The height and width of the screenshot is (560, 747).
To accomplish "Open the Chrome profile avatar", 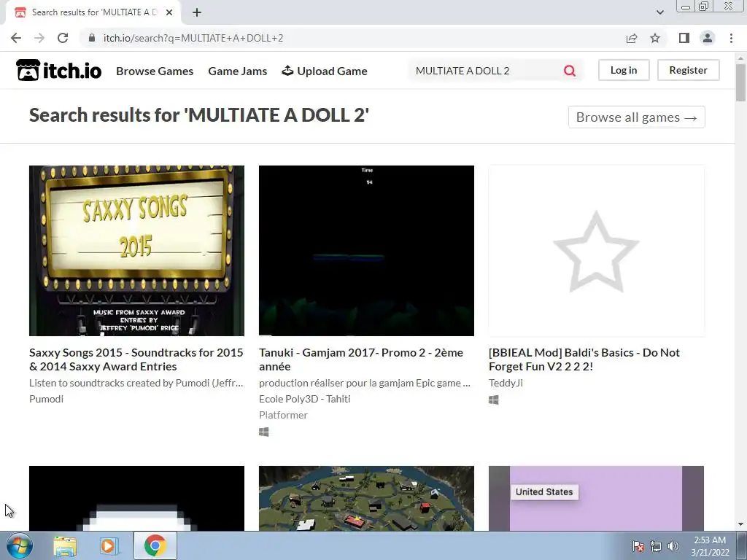I will 708,38.
